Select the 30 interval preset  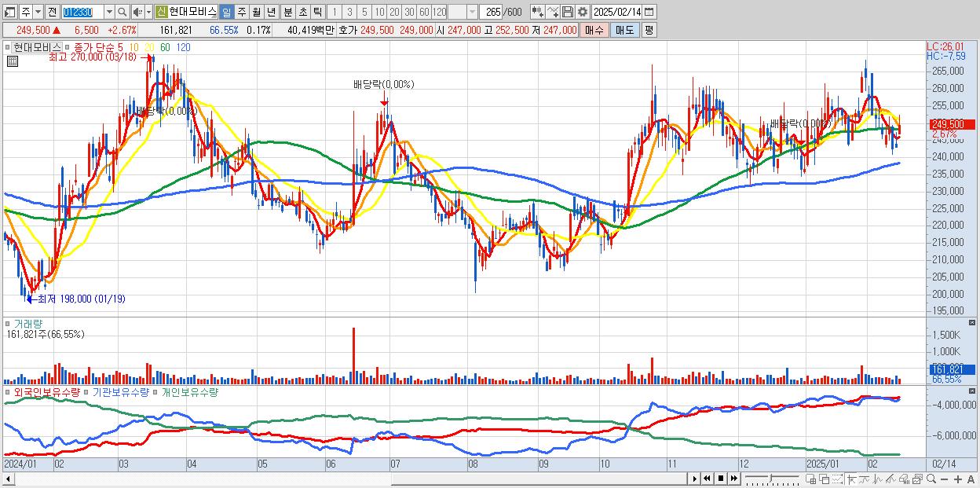point(409,13)
